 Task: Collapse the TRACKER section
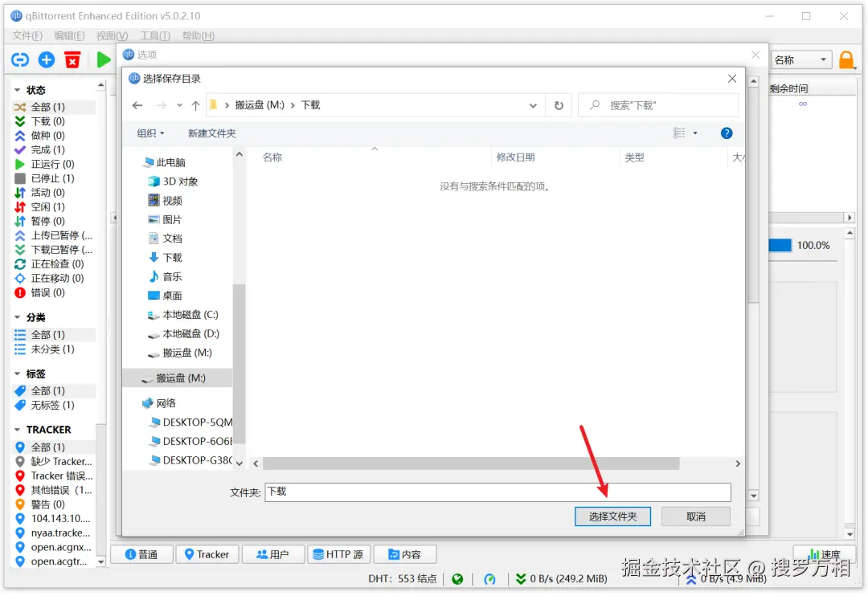coord(17,430)
